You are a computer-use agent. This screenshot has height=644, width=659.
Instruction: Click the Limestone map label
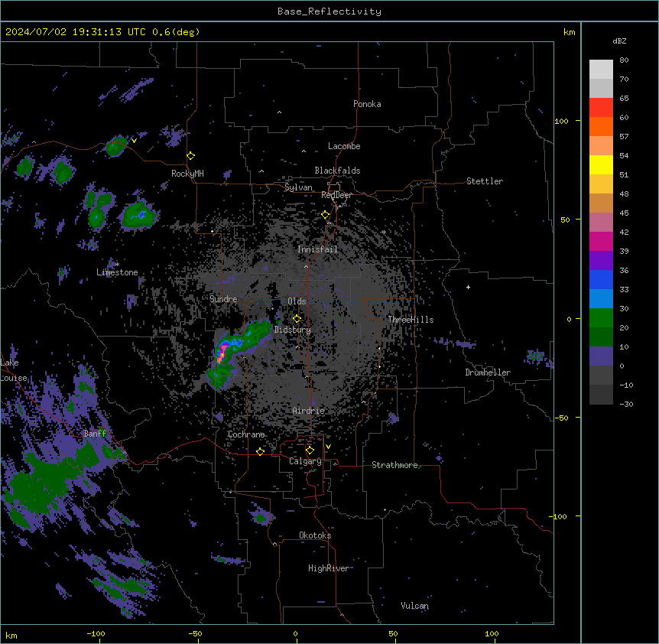tap(117, 272)
